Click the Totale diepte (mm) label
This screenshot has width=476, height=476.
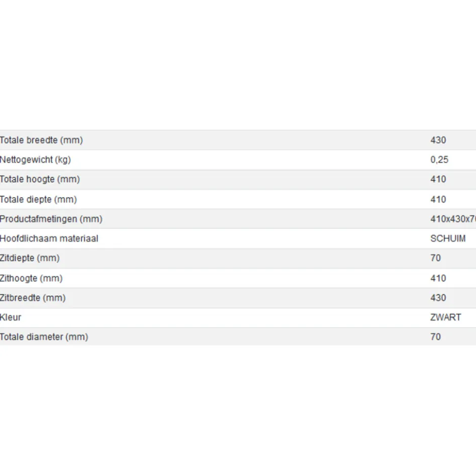tap(38, 200)
